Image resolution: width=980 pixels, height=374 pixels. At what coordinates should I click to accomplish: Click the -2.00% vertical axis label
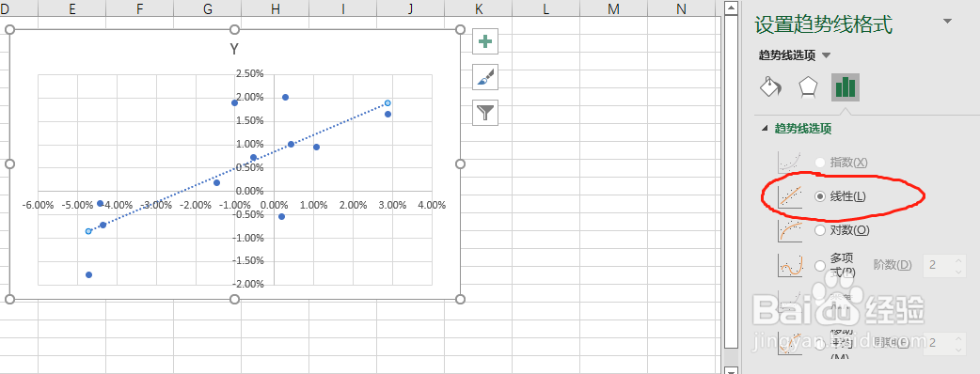tap(247, 284)
